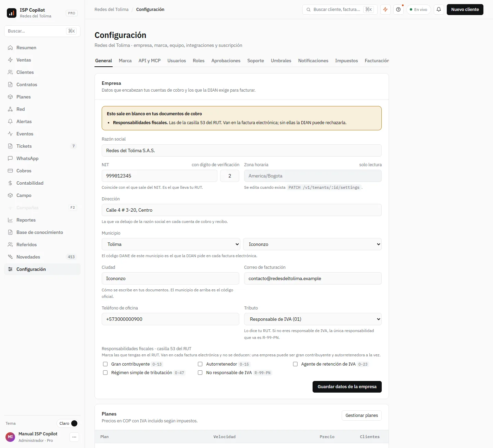The image size is (493, 448).
Task: Click the Ventas lightning icon in sidebar
Action: [x=10, y=60]
